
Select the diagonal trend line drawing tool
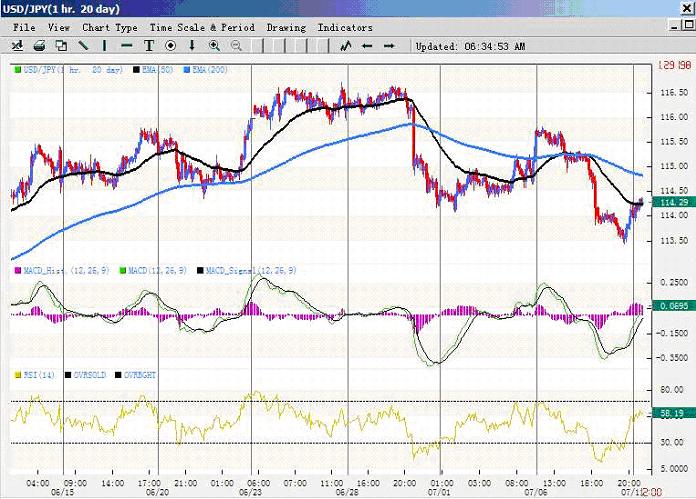83,46
